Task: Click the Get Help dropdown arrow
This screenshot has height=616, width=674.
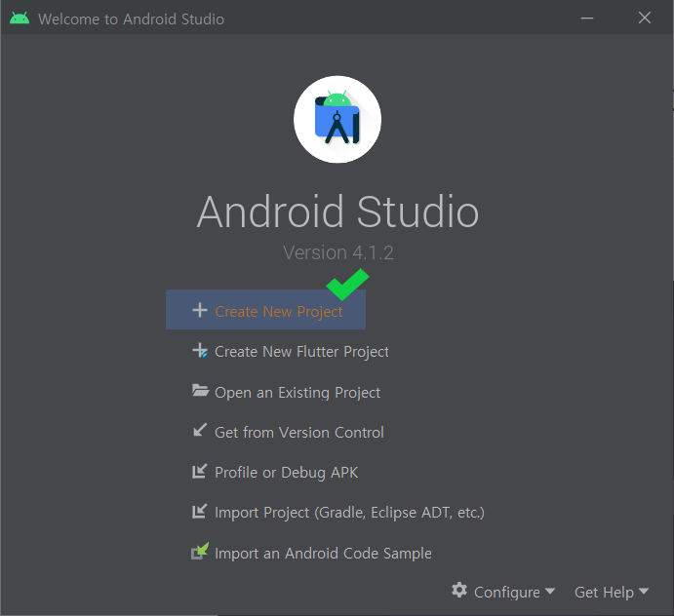Action: tap(644, 591)
